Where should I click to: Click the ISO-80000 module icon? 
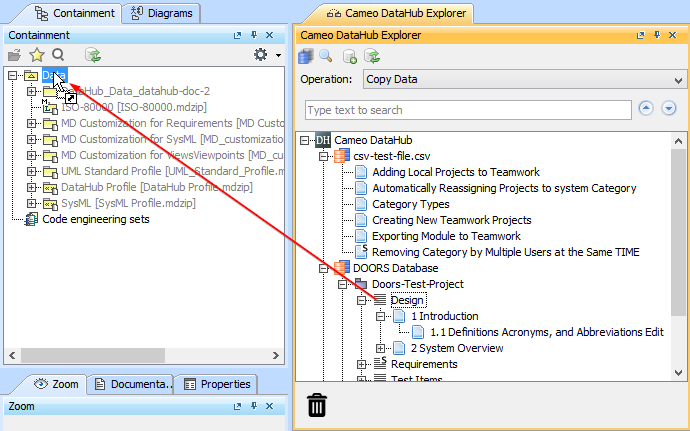tap(50, 107)
